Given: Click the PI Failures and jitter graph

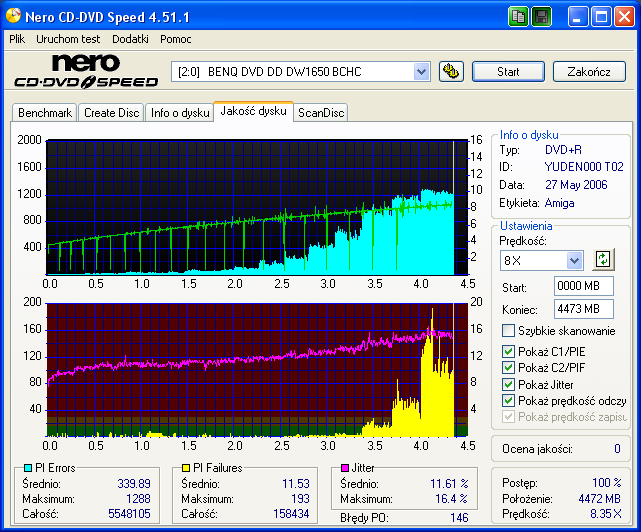Looking at the screenshot, I should click(257, 370).
